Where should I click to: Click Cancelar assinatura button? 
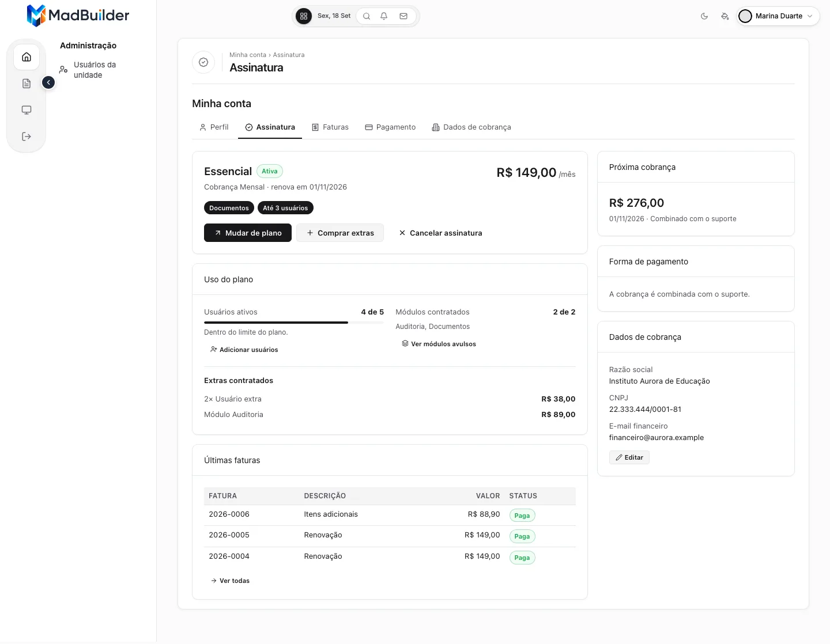tap(440, 233)
